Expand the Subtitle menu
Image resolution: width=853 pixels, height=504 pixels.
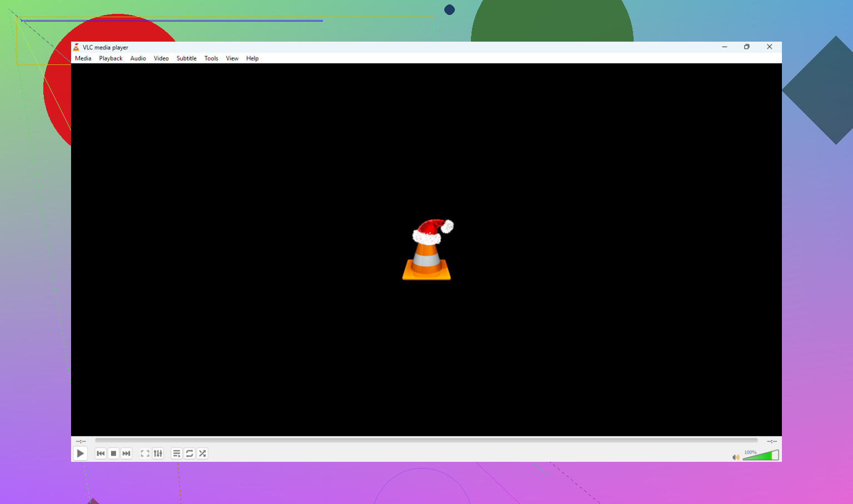pos(187,58)
